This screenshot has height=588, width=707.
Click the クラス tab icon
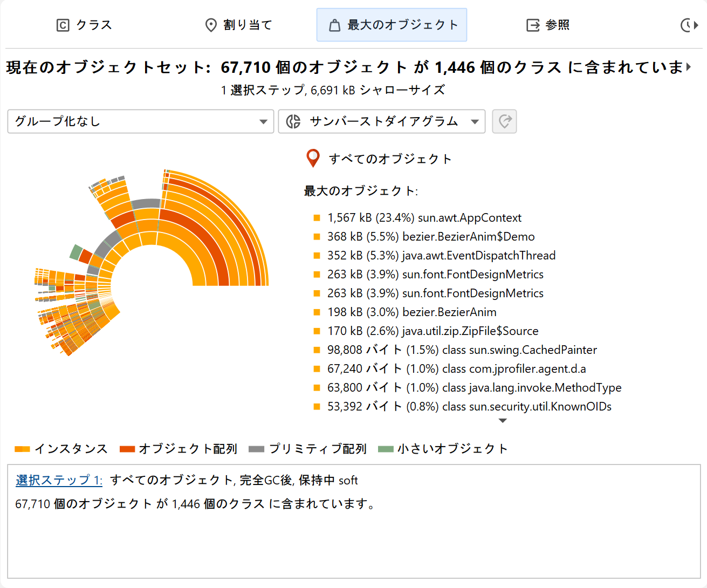point(63,25)
